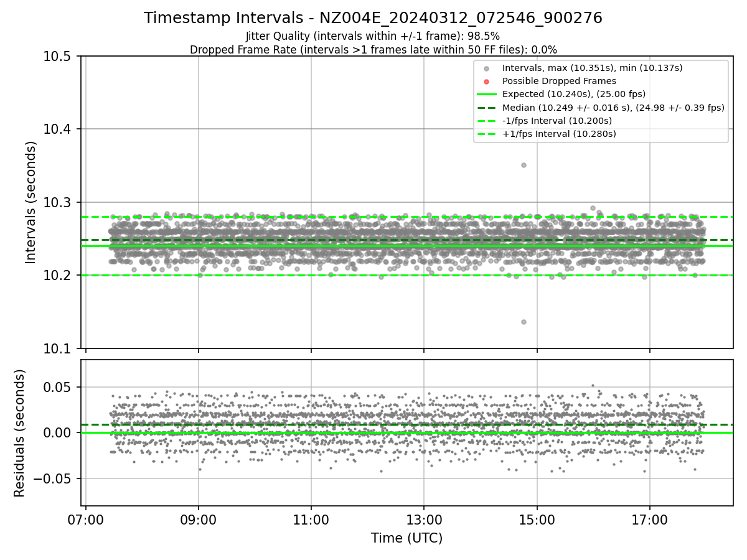Click the "Time (UTC)" x-axis label

406,538
